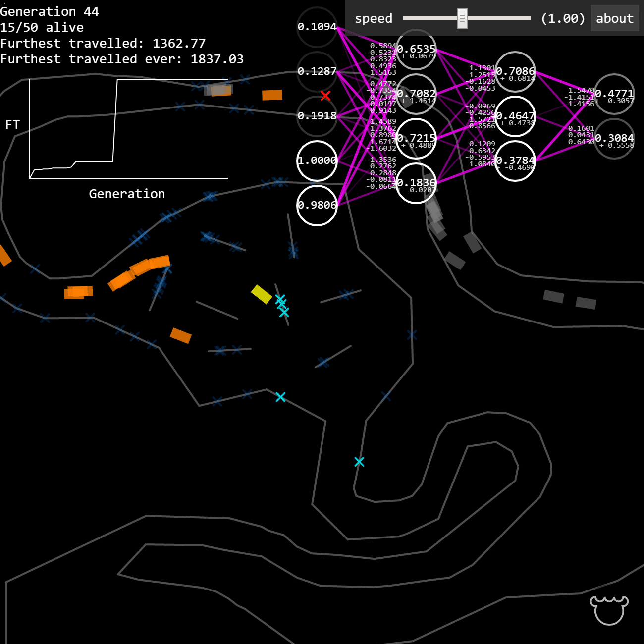Click the input node showing 0.1094
Viewport: 644px width, 644px height.
(x=317, y=27)
